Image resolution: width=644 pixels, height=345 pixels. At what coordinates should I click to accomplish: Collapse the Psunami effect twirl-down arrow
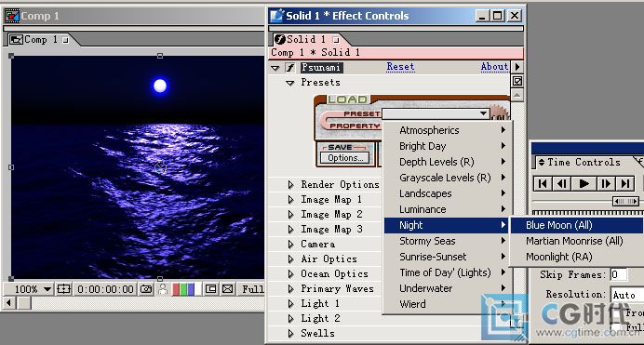(x=275, y=68)
